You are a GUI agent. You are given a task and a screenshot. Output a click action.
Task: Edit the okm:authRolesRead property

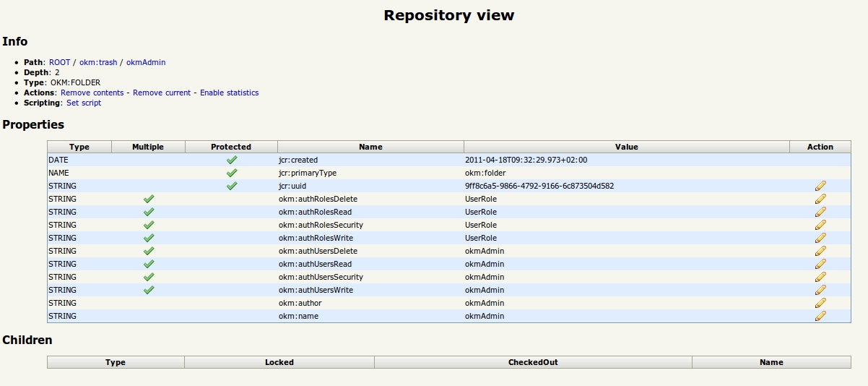[x=820, y=212]
